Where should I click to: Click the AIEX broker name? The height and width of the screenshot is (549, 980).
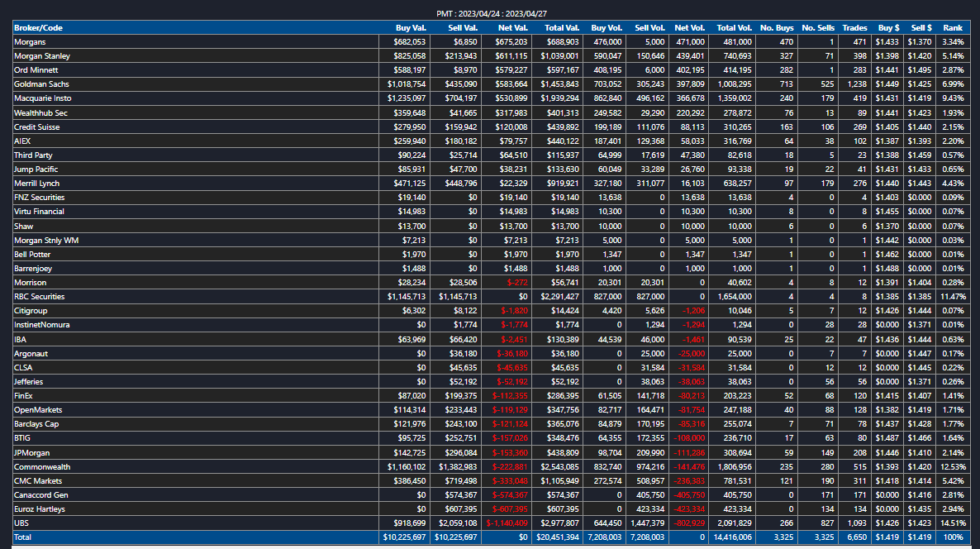tap(21, 141)
